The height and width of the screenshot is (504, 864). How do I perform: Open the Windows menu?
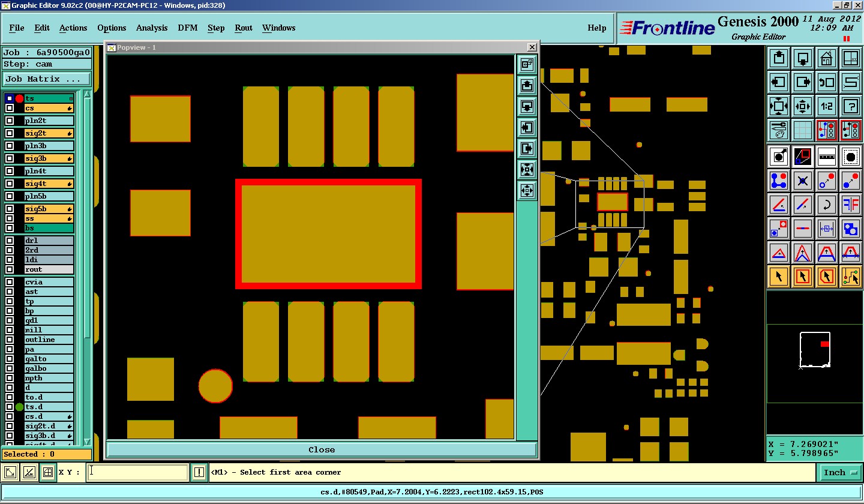pos(278,28)
